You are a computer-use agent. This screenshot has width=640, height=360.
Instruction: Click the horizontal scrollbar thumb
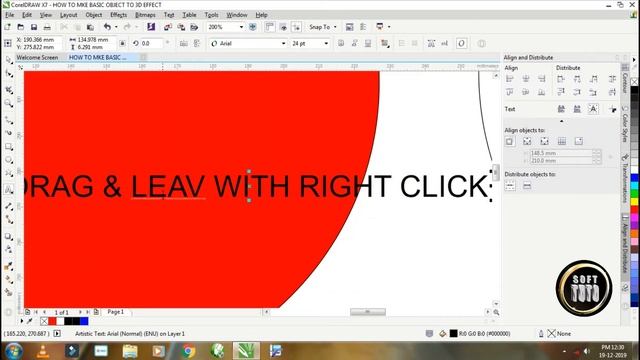(367, 312)
